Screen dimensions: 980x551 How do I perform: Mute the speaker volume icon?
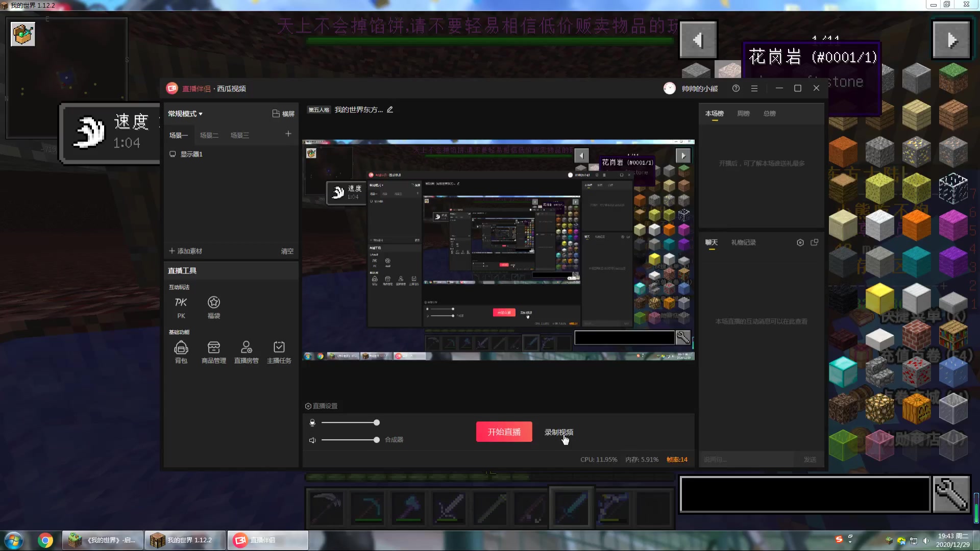[312, 440]
